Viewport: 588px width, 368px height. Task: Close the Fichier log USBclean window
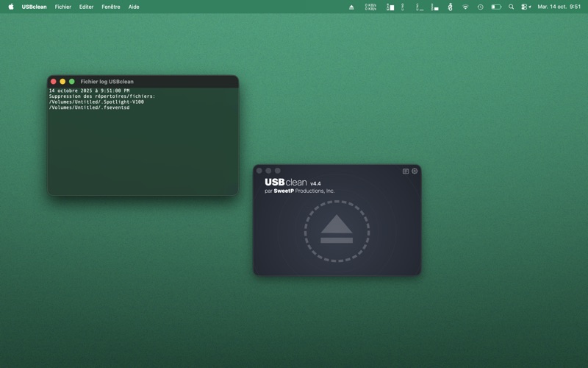(53, 82)
